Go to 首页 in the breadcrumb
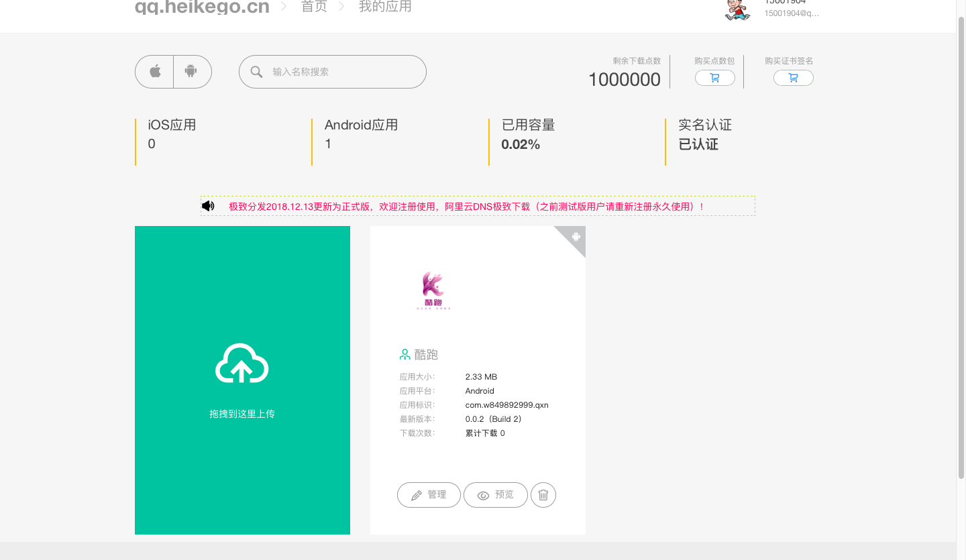This screenshot has height=560, width=966. click(x=314, y=7)
